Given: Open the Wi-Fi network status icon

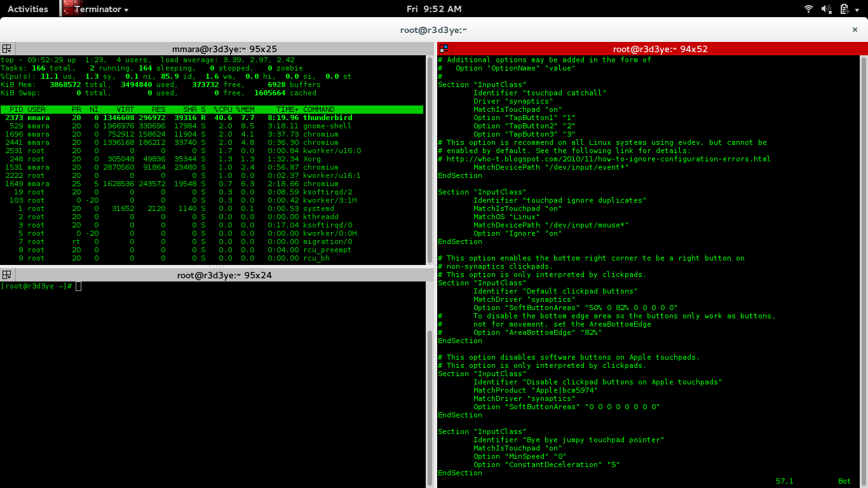Looking at the screenshot, I should coord(809,9).
